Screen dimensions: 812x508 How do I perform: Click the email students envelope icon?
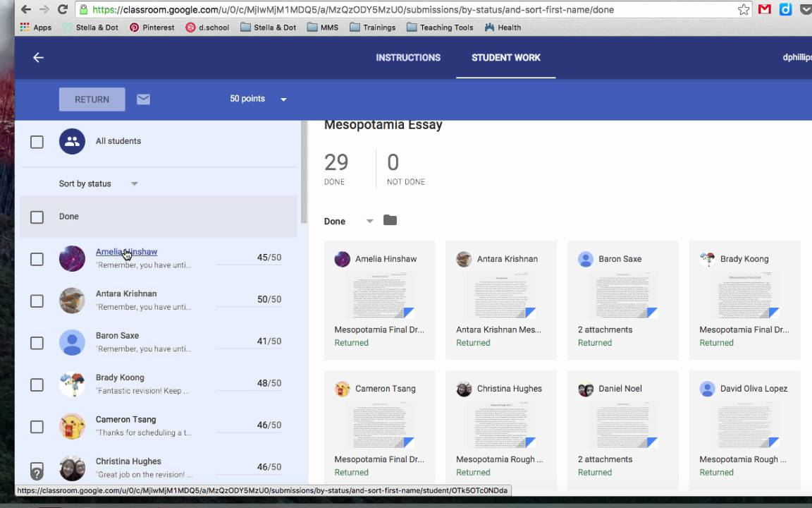143,99
